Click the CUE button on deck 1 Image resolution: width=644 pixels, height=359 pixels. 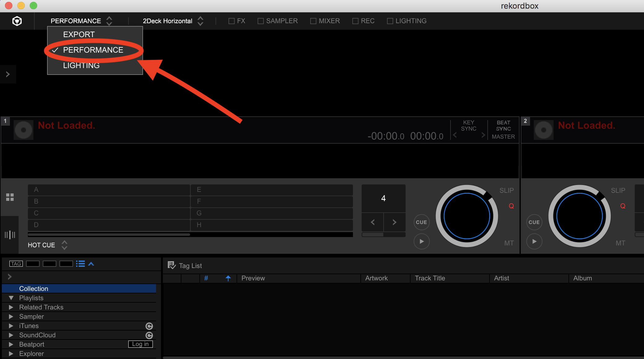(x=421, y=222)
